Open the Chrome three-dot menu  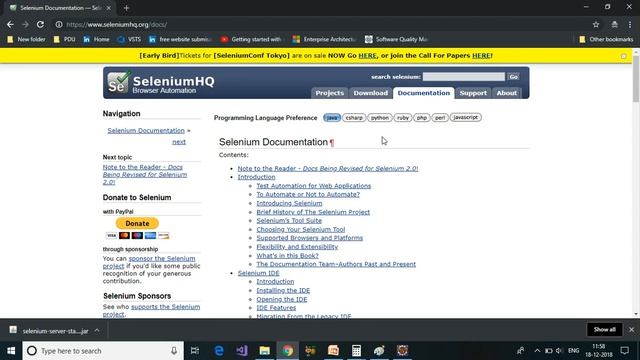tap(630, 24)
